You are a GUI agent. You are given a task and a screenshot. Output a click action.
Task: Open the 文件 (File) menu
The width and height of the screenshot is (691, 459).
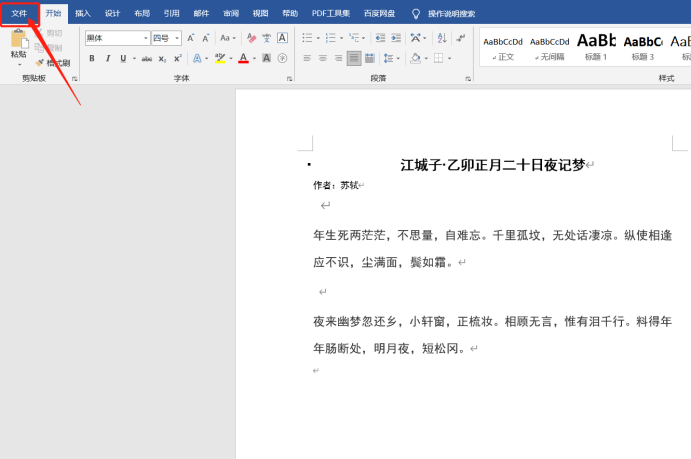[x=19, y=14]
